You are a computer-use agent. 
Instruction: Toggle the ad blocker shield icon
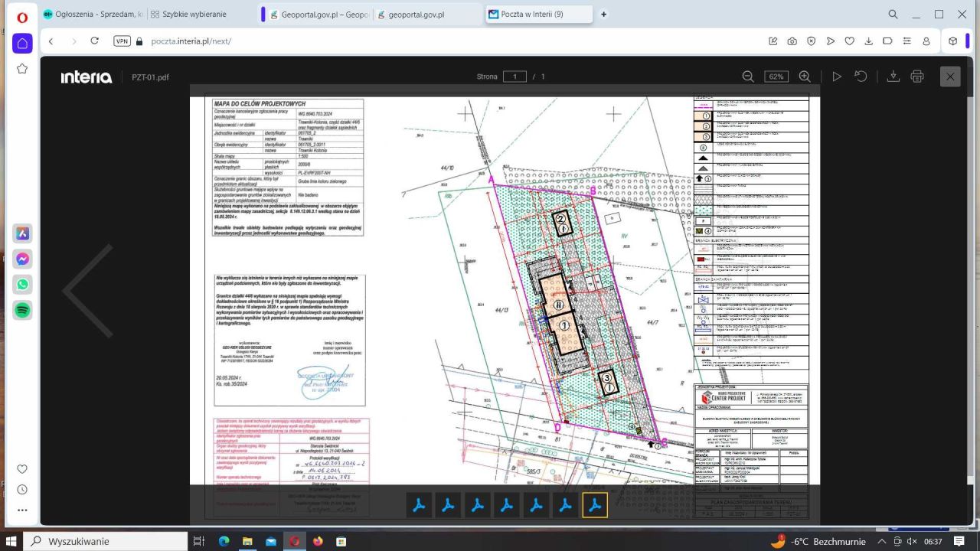(811, 41)
